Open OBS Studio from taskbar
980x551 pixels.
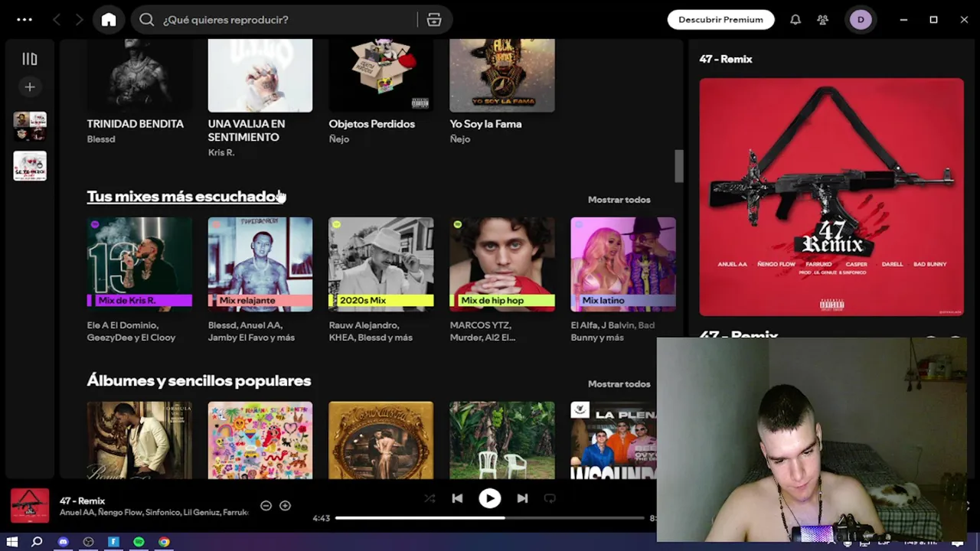(88, 542)
